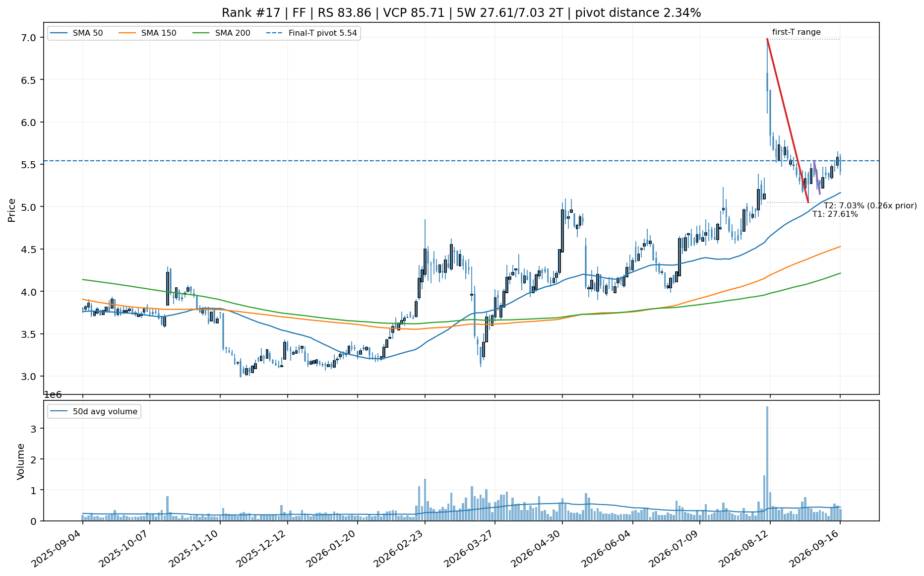Click the date label 2026-01-20
This screenshot has height=576, width=924.
click(x=331, y=548)
